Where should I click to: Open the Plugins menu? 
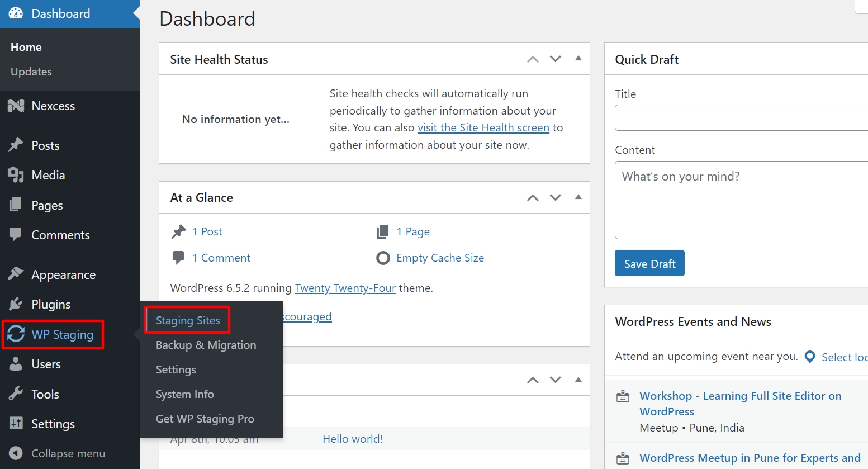pos(51,304)
